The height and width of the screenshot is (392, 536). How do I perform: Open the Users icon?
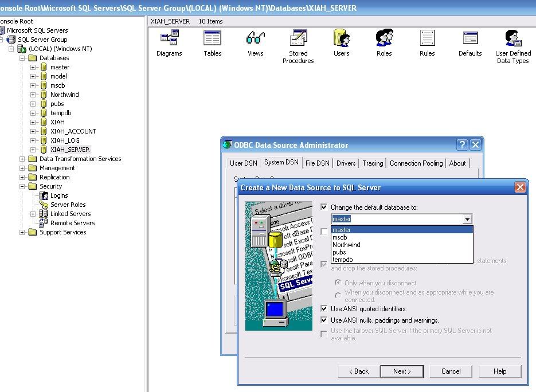(x=341, y=39)
